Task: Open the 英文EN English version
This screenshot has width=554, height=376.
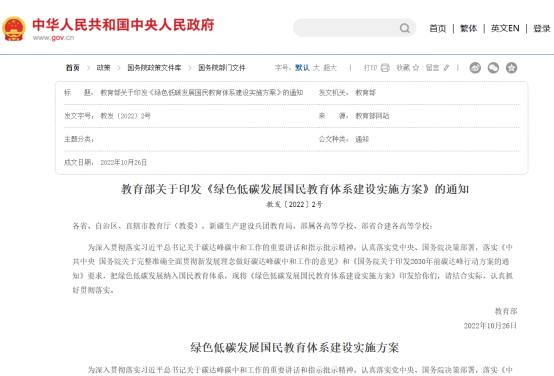Action: pyautogui.click(x=505, y=28)
